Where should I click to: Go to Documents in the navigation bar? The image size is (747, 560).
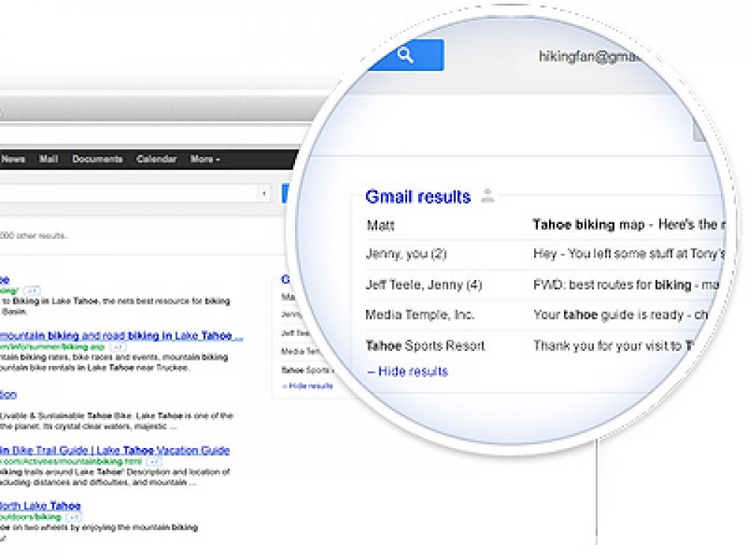[97, 159]
